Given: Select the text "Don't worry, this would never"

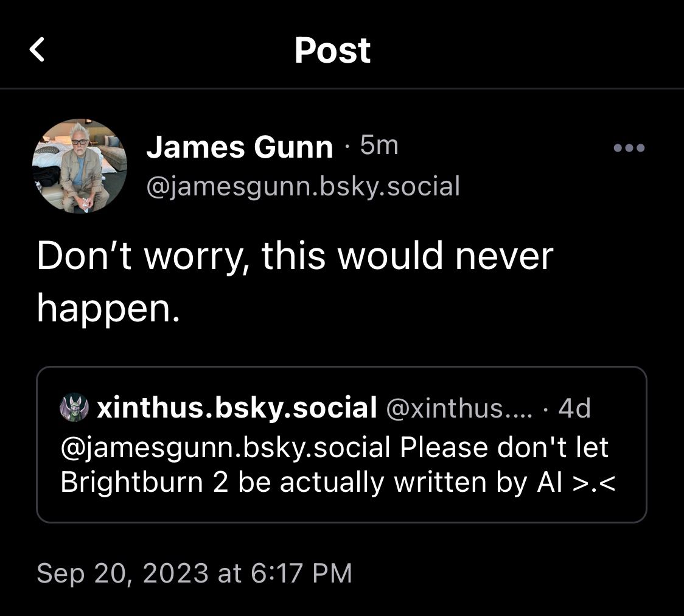Looking at the screenshot, I should 295,256.
